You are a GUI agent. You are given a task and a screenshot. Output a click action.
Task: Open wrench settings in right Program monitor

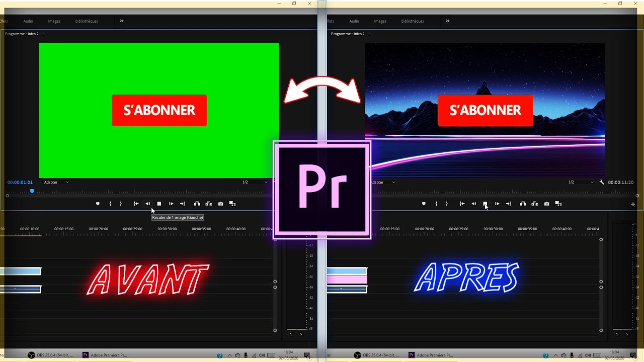click(602, 182)
